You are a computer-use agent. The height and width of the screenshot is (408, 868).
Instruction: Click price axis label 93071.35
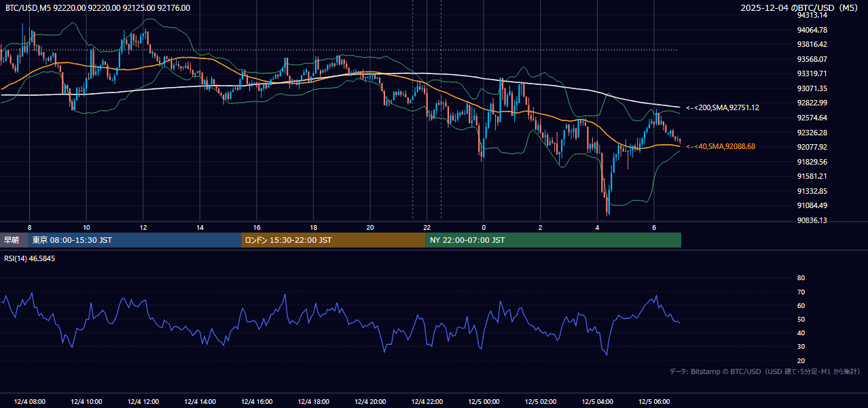(812, 88)
